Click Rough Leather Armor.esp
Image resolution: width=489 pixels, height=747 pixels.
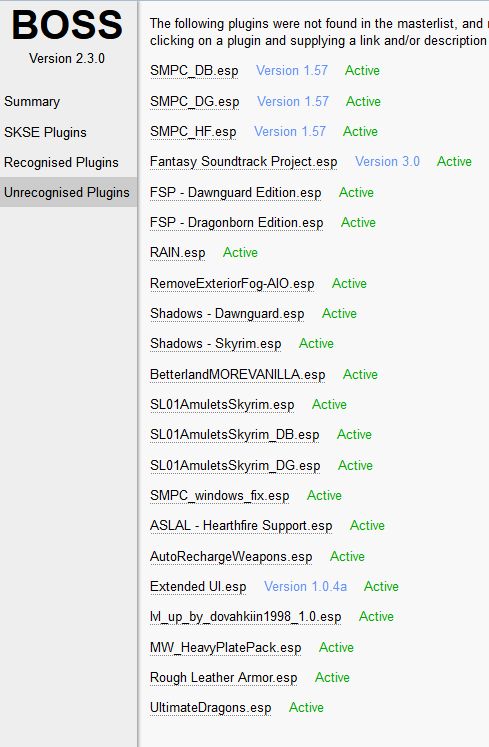[224, 677]
